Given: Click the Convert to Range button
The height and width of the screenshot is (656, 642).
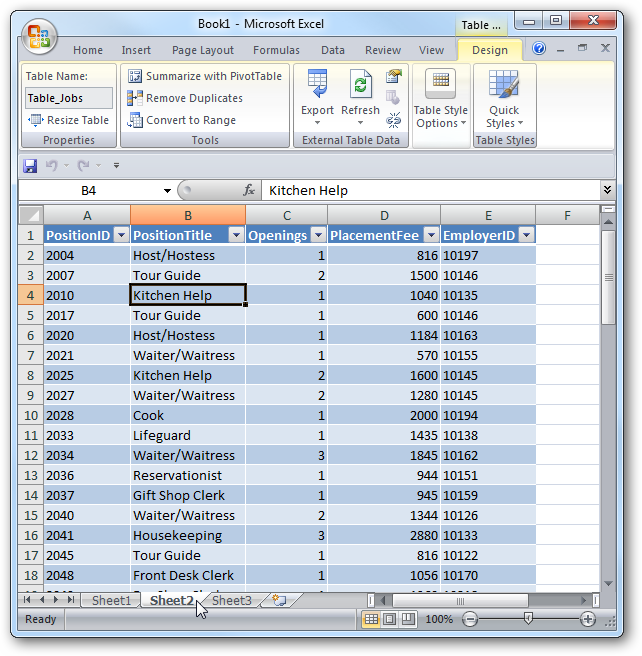Looking at the screenshot, I should 182,120.
